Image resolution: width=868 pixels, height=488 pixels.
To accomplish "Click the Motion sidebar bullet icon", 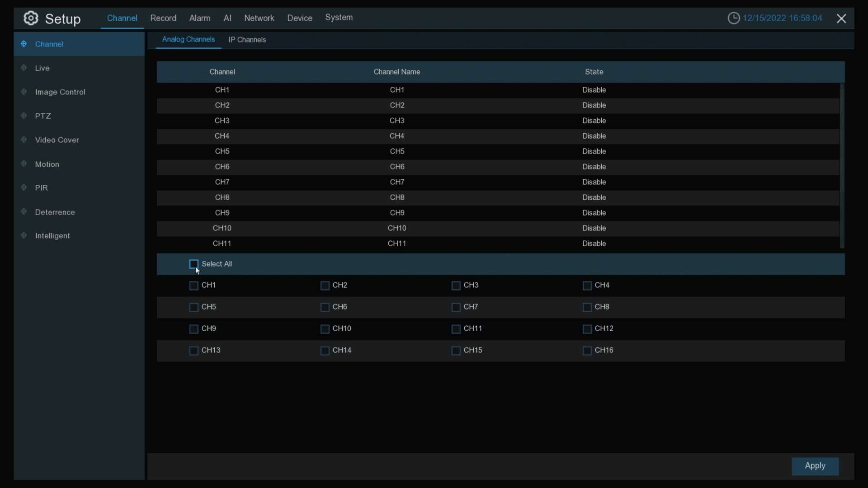I will pos(24,164).
